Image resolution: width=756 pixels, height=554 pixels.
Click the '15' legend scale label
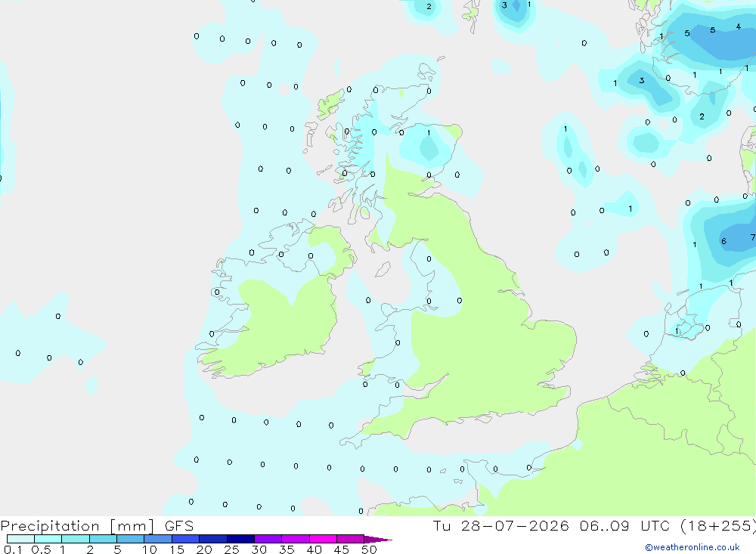(177, 549)
